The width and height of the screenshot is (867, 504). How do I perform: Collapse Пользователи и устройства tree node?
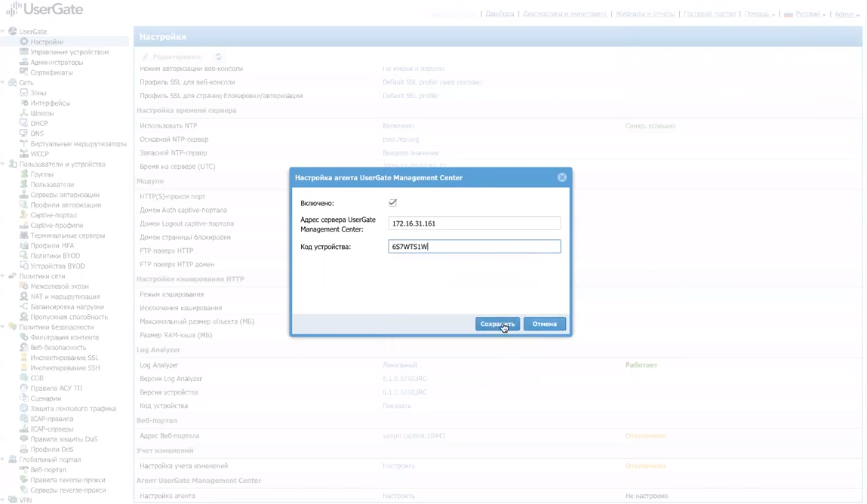pyautogui.click(x=3, y=164)
